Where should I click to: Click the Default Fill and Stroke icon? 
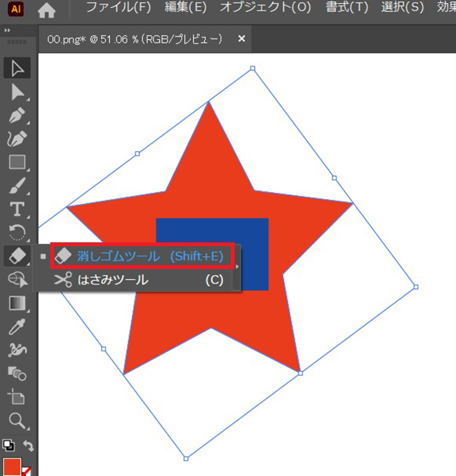point(8,445)
